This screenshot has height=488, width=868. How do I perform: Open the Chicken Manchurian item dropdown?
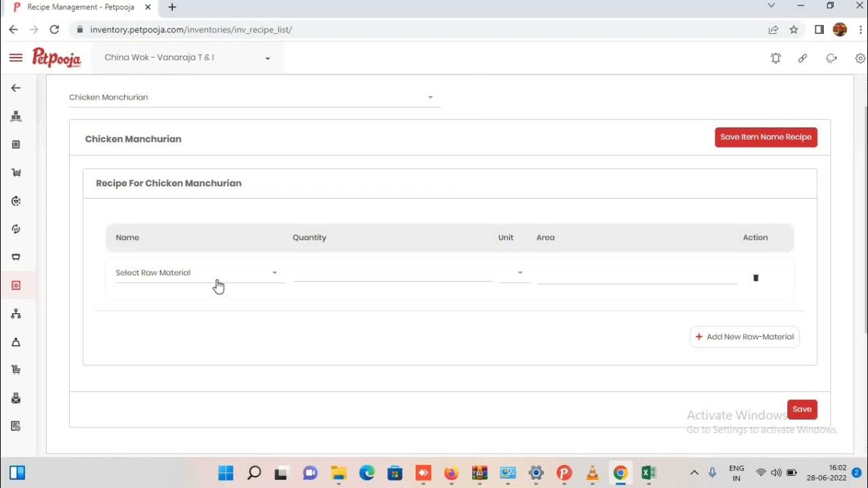(254, 98)
